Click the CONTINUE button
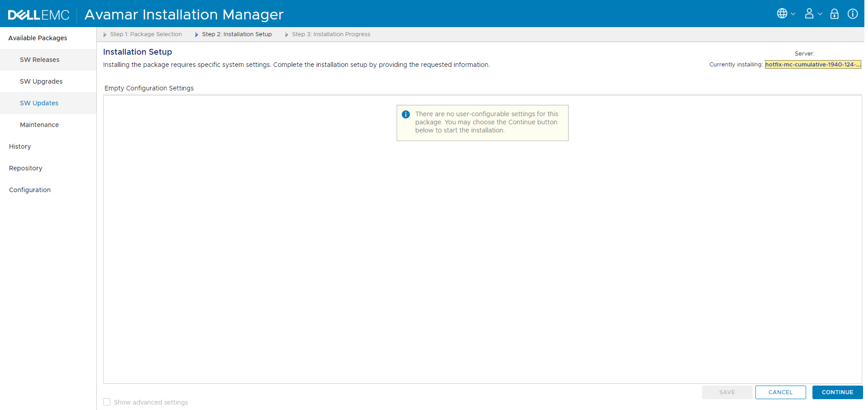Screen dimensions: 868x410 [x=837, y=392]
